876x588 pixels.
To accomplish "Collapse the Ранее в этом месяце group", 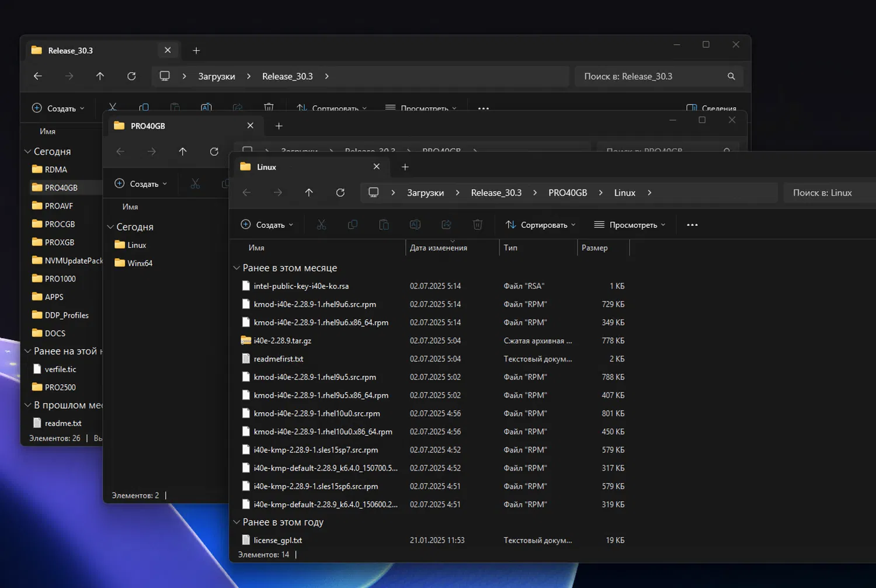I will (x=237, y=268).
